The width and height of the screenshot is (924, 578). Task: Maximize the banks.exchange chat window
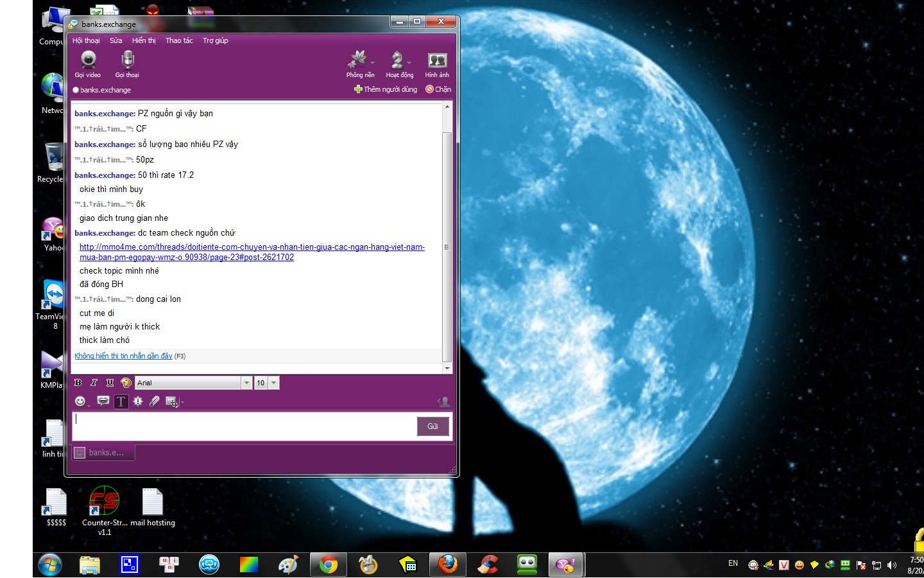pos(417,22)
